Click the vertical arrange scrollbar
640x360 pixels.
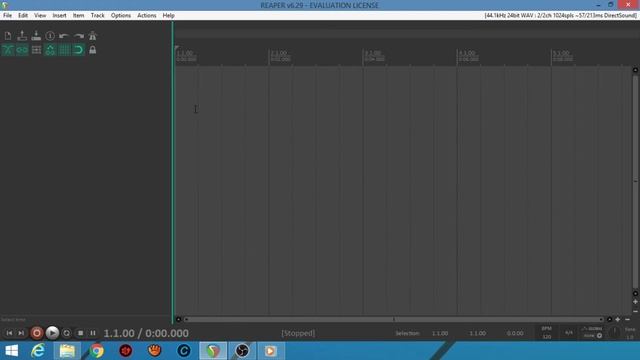(636, 182)
